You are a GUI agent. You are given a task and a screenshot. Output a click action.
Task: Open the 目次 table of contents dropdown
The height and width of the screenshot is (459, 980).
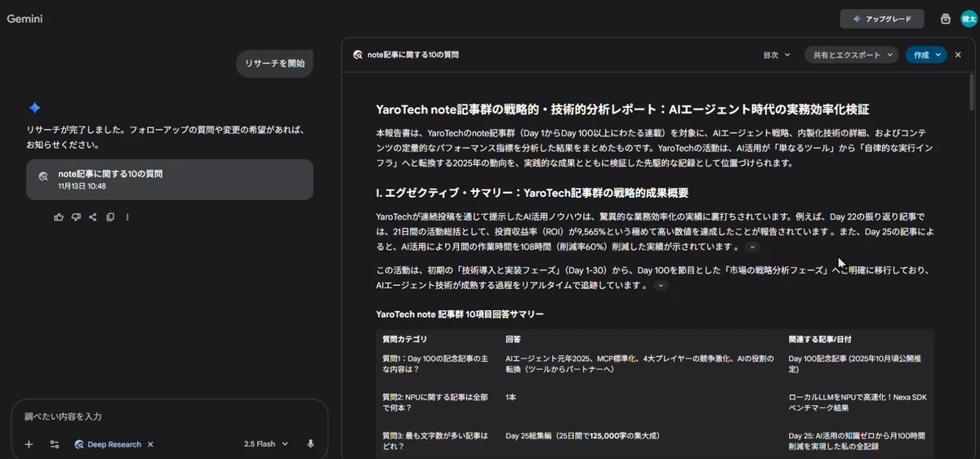tap(777, 55)
